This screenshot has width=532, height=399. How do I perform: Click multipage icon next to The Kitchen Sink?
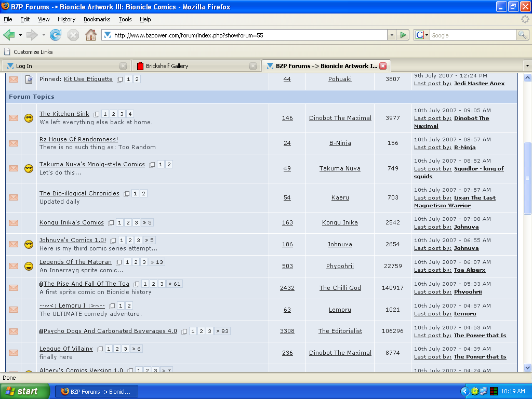97,114
